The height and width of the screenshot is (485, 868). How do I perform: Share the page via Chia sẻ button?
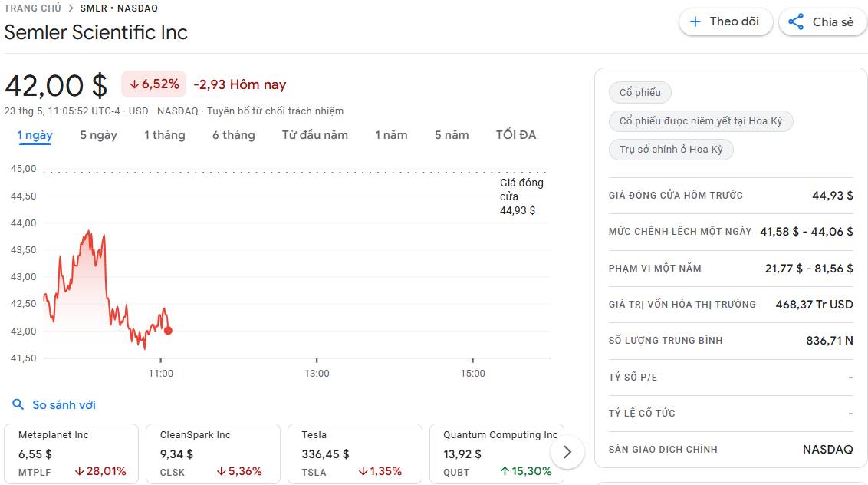[x=824, y=21]
